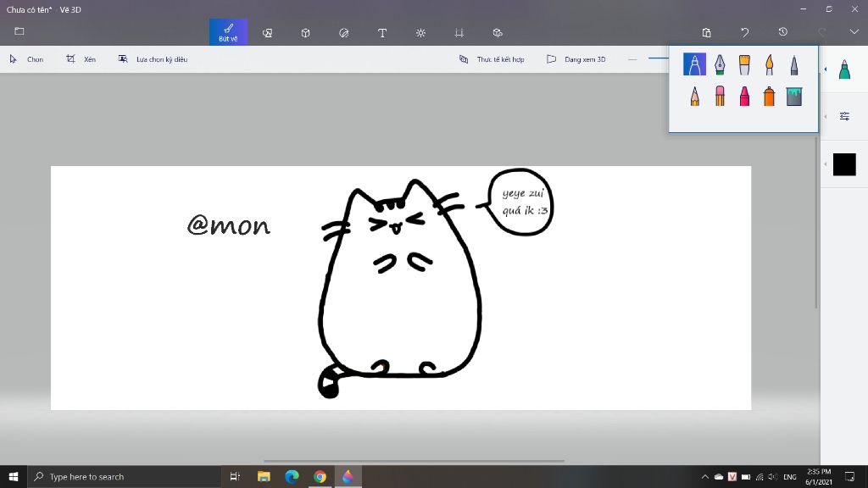868x488 pixels.
Task: Click the Paste clipboard icon
Action: tap(706, 33)
